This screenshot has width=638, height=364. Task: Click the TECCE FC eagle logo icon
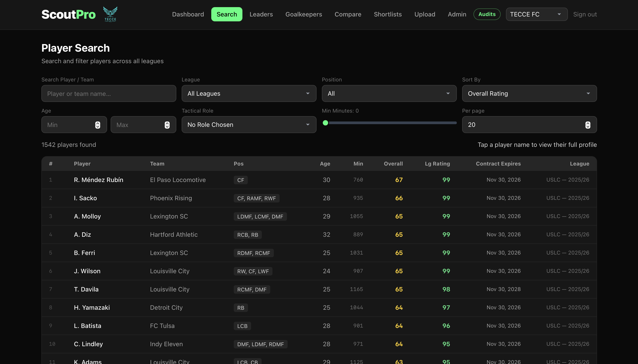click(110, 14)
